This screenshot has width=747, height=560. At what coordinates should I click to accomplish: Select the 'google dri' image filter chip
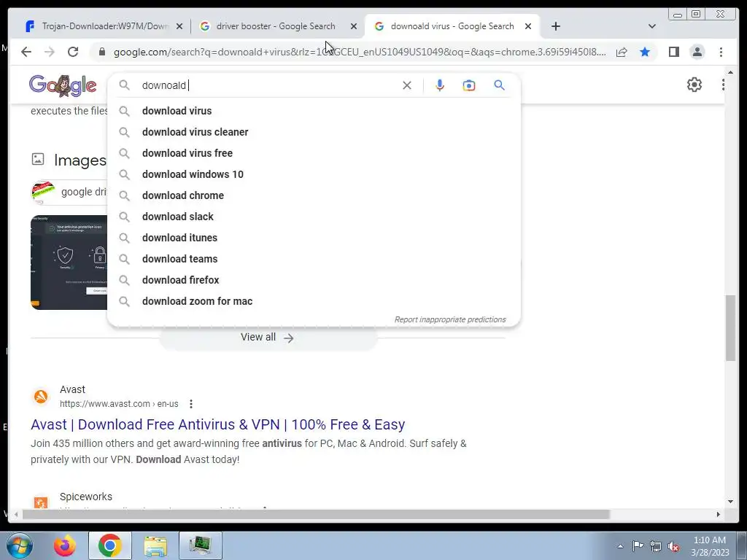click(69, 192)
